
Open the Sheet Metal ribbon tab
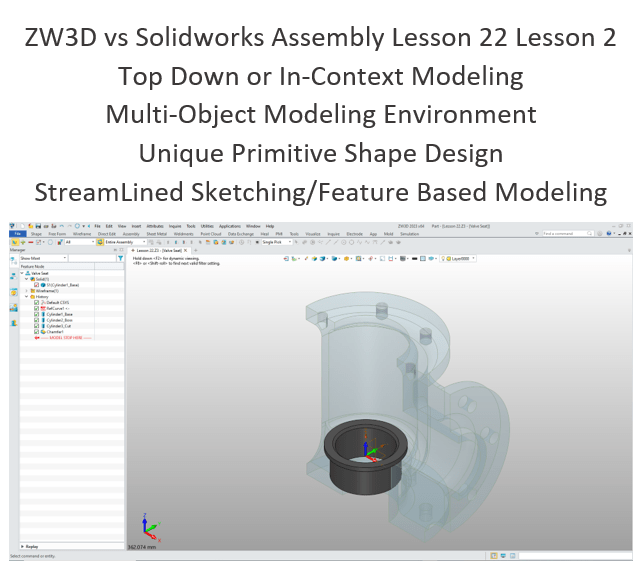(x=156, y=234)
